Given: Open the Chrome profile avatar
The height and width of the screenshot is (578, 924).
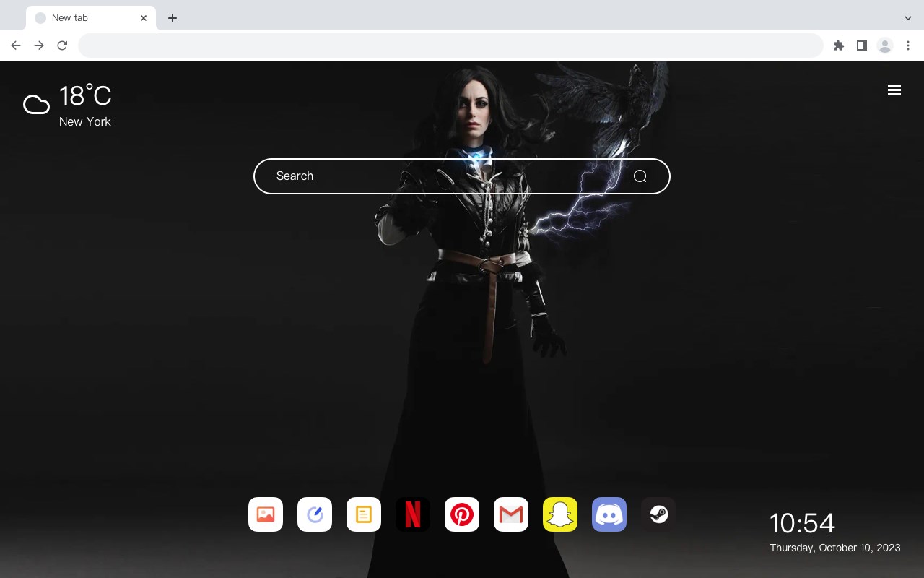Looking at the screenshot, I should [885, 46].
